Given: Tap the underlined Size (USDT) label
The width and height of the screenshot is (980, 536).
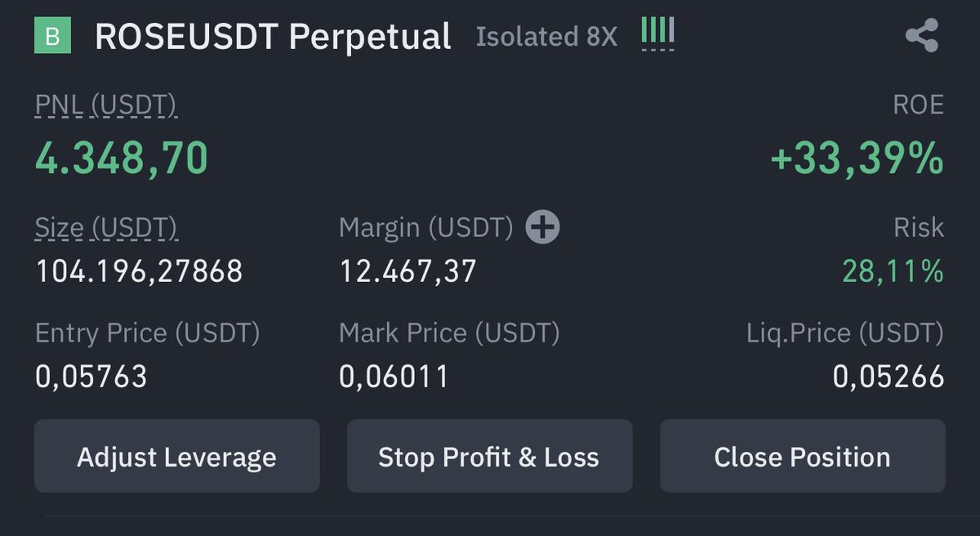Looking at the screenshot, I should pos(106,229).
